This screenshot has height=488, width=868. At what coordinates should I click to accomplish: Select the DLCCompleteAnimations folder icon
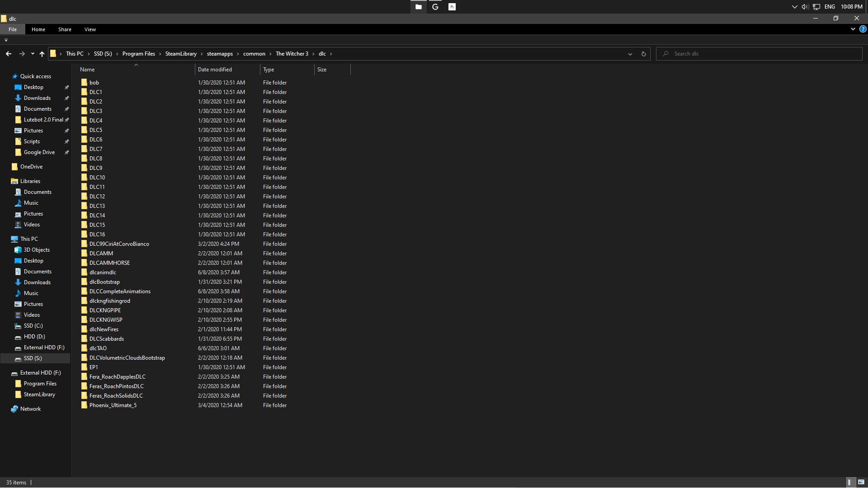pos(84,291)
